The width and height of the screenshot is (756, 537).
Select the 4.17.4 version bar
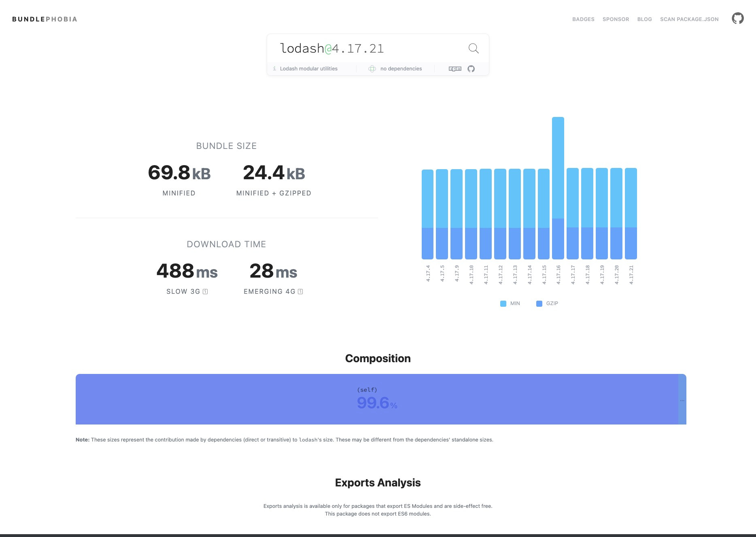point(427,214)
